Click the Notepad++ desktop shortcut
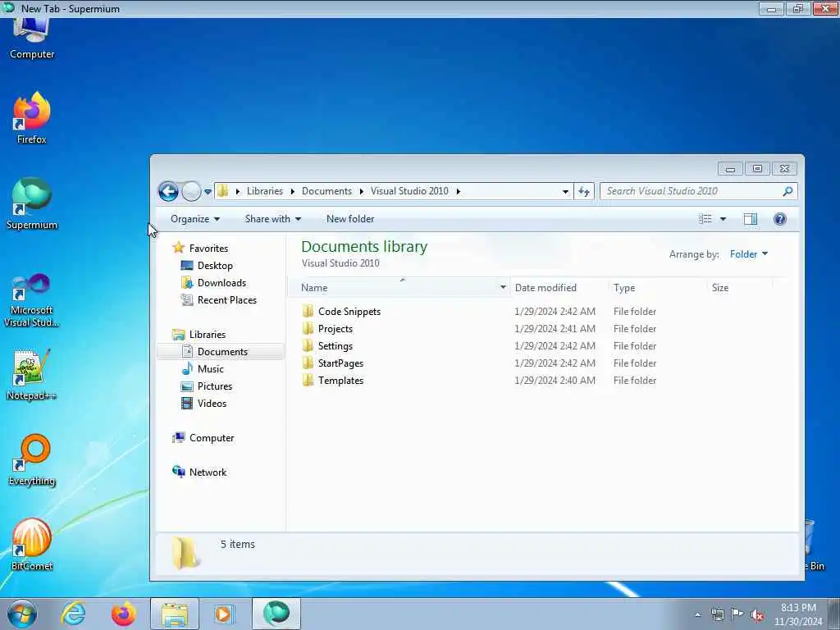Image resolution: width=840 pixels, height=630 pixels. 32,375
